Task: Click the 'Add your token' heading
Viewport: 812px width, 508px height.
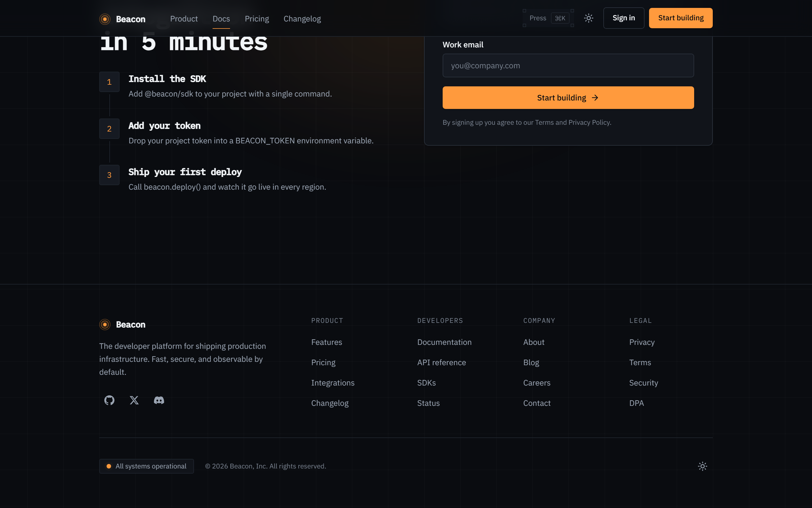Action: pyautogui.click(x=164, y=126)
